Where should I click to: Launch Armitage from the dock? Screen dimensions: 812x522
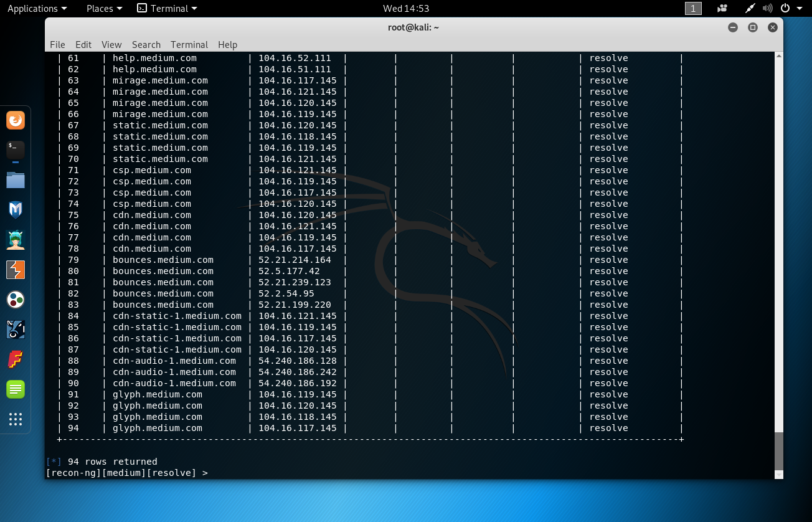[16, 240]
